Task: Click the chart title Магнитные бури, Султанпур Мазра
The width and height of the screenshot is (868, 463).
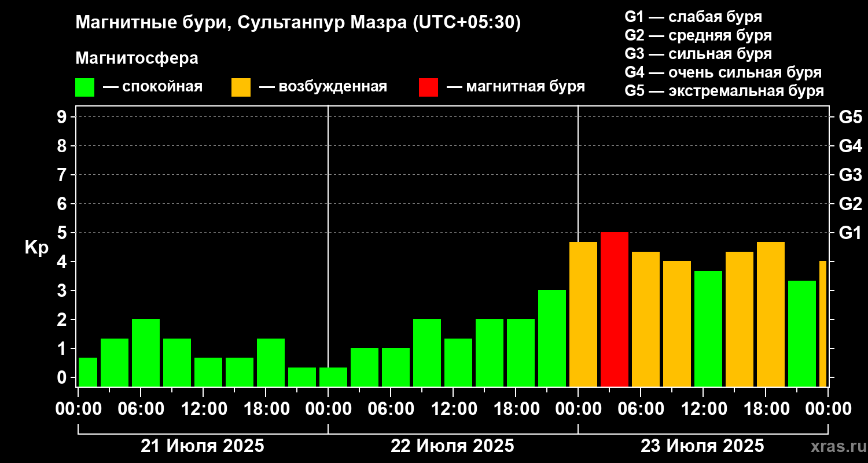Action: click(x=299, y=23)
